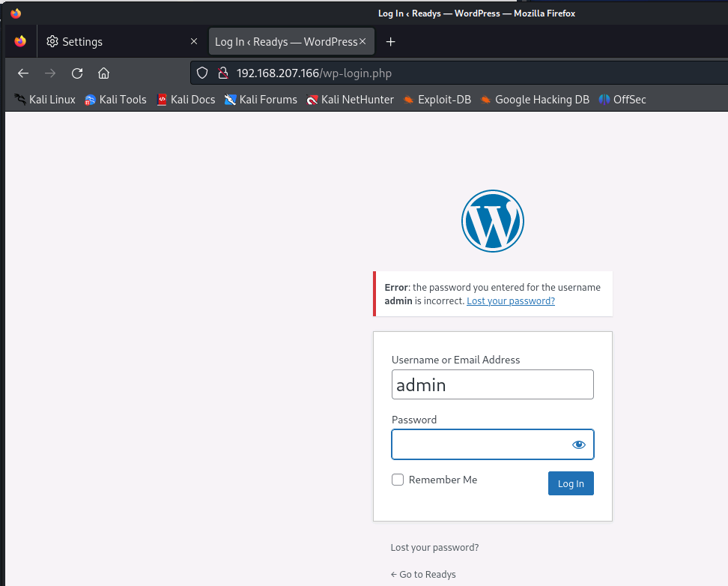Image resolution: width=728 pixels, height=586 pixels.
Task: Focus the Username or Email Address field
Action: click(x=493, y=384)
